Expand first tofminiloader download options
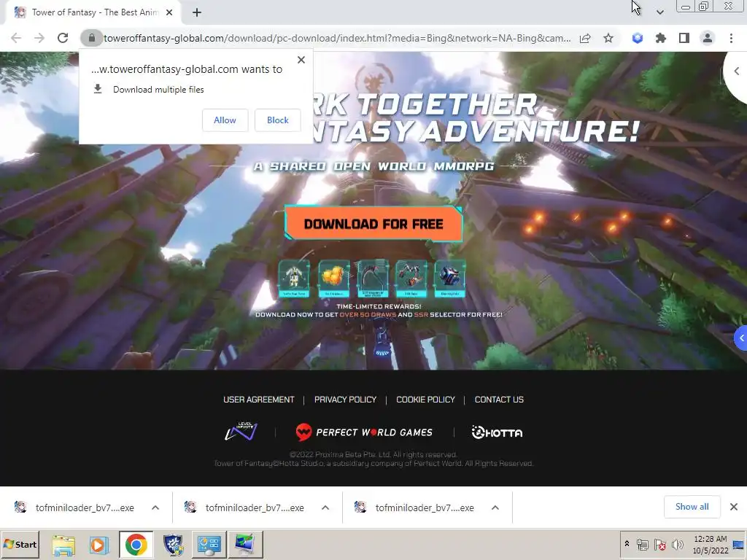 pyautogui.click(x=155, y=507)
